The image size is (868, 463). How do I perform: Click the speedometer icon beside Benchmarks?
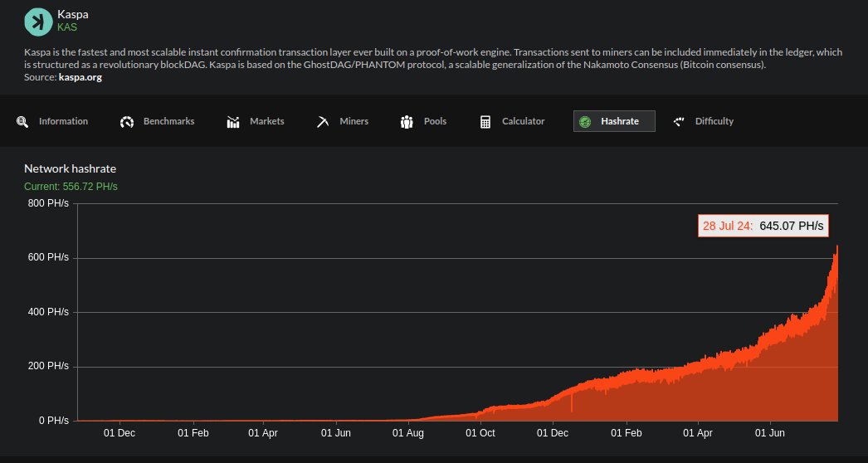click(x=127, y=122)
